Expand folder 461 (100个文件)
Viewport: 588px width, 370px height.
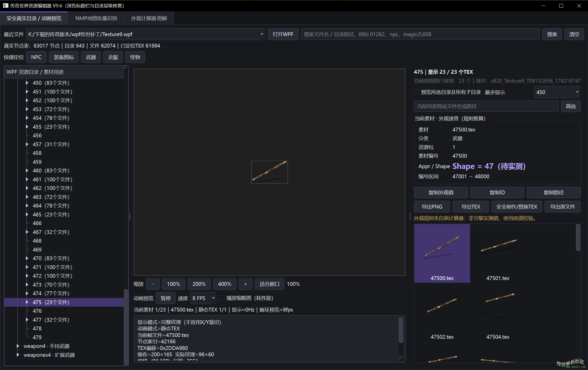click(x=27, y=179)
